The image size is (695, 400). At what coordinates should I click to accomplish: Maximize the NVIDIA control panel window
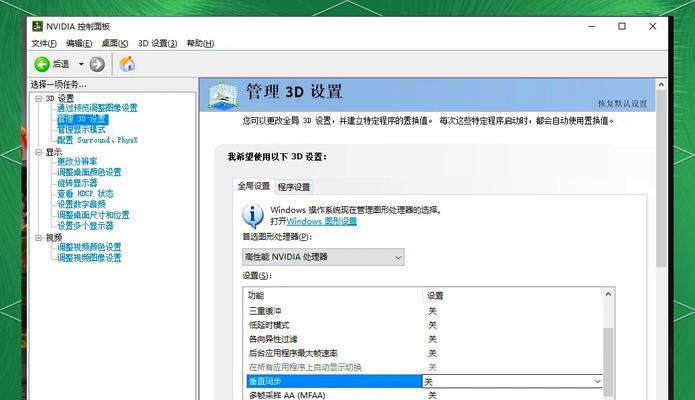622,26
